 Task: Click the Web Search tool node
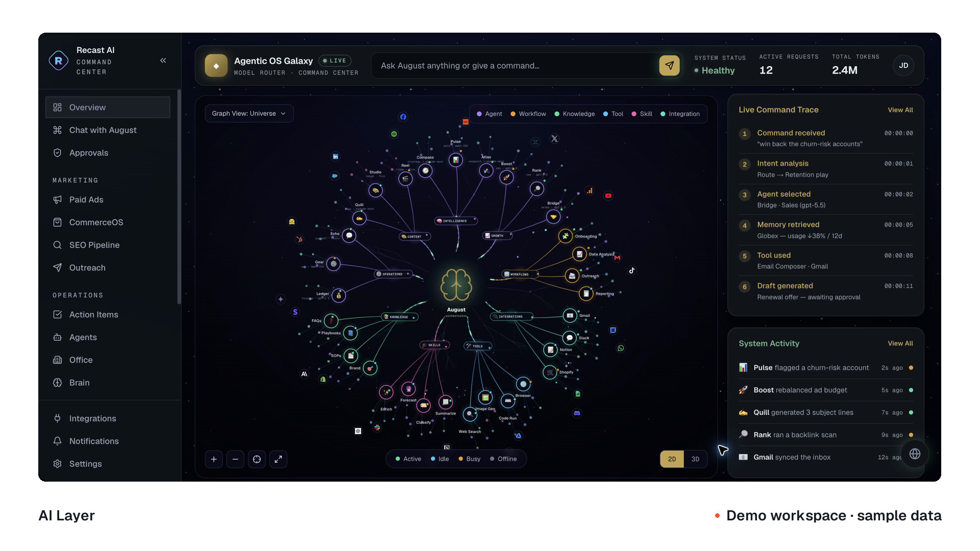(470, 414)
